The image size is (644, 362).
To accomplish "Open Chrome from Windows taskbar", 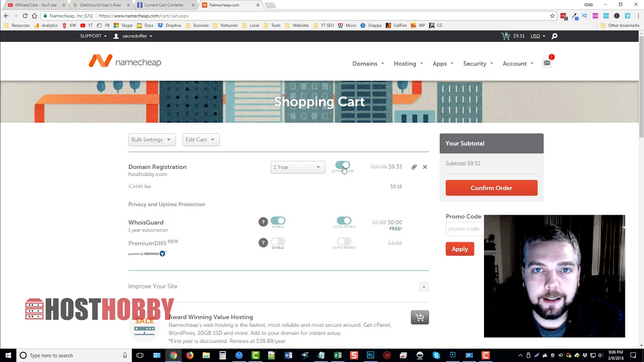I will 173,355.
